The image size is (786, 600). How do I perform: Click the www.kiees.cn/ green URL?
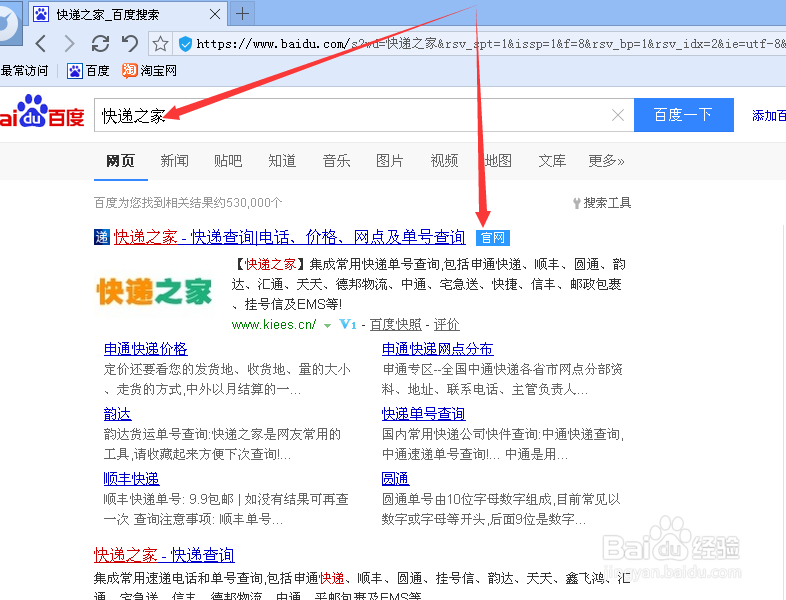coord(274,325)
